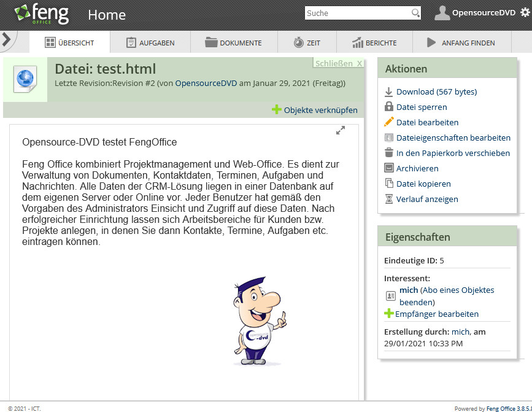Expand the left sidebar panel arrow
The width and height of the screenshot is (532, 412).
tap(6, 40)
